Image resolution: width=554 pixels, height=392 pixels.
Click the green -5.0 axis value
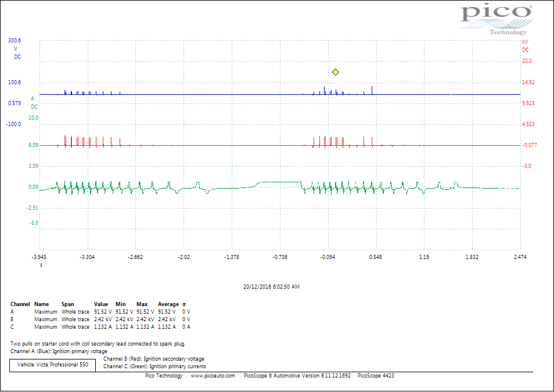34,222
